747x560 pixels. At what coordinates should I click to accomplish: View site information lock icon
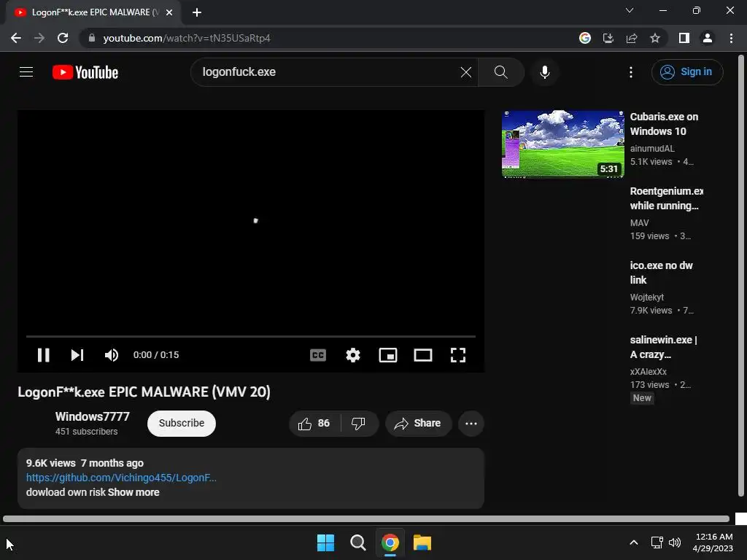92,38
